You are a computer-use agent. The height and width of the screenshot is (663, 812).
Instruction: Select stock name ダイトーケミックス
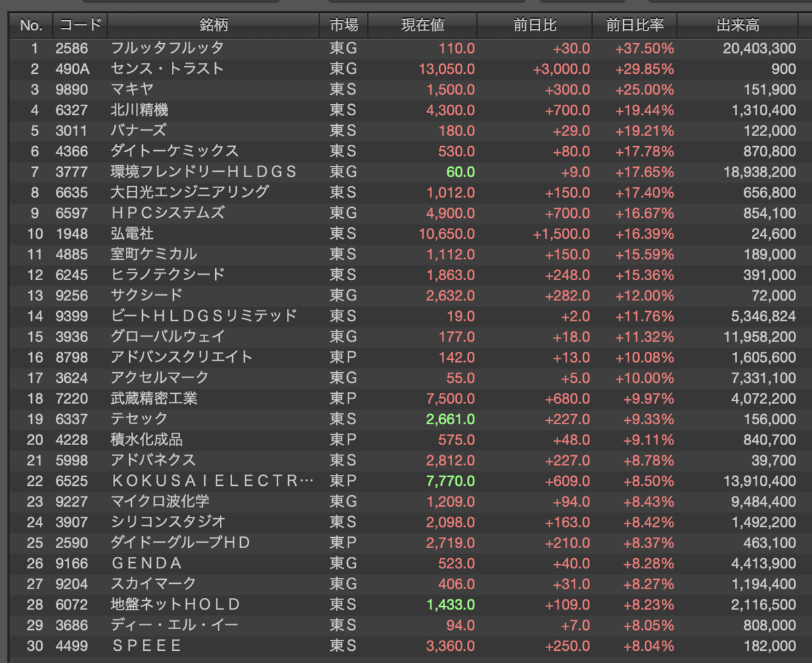click(x=175, y=151)
